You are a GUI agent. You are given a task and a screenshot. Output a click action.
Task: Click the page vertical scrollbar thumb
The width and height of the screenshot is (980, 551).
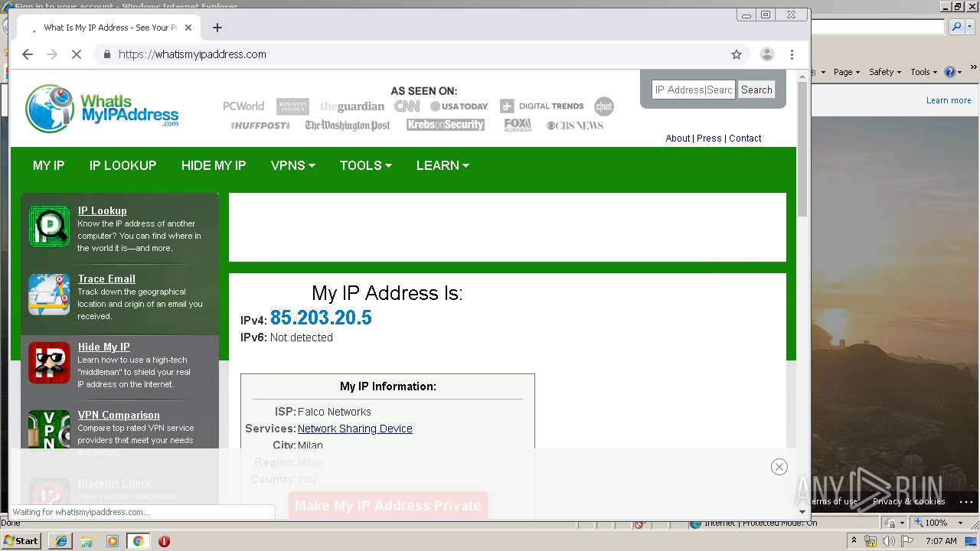pyautogui.click(x=802, y=149)
